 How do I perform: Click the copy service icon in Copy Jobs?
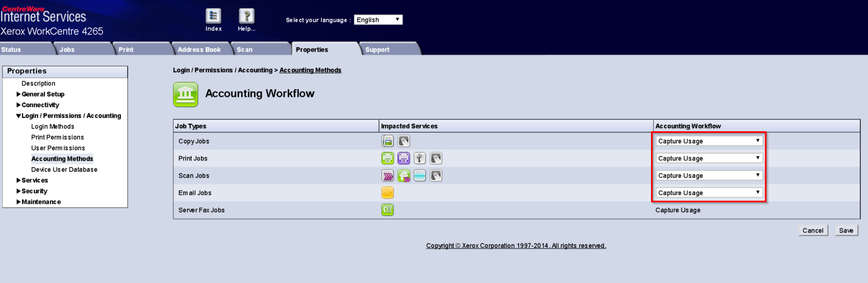click(387, 141)
